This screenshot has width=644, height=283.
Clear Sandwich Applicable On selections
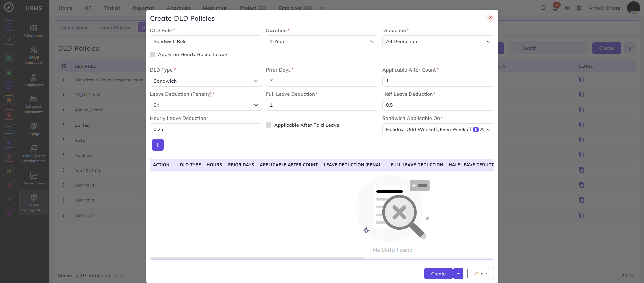pos(482,129)
